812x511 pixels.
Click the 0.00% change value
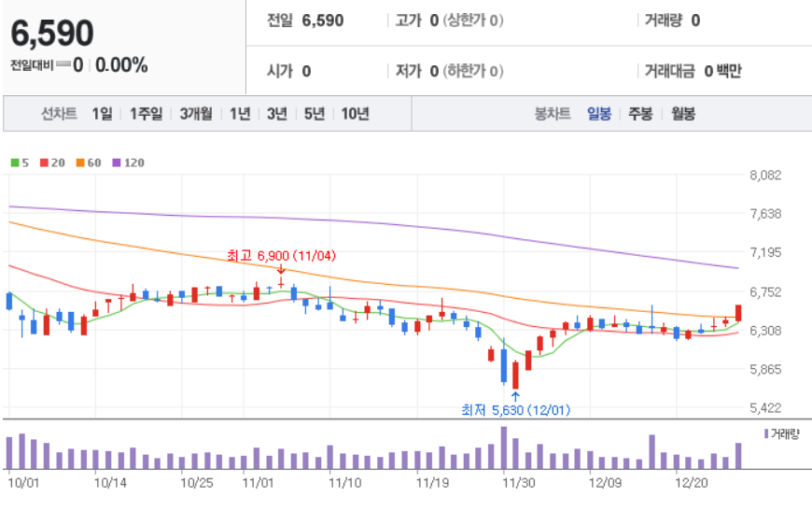[x=121, y=65]
